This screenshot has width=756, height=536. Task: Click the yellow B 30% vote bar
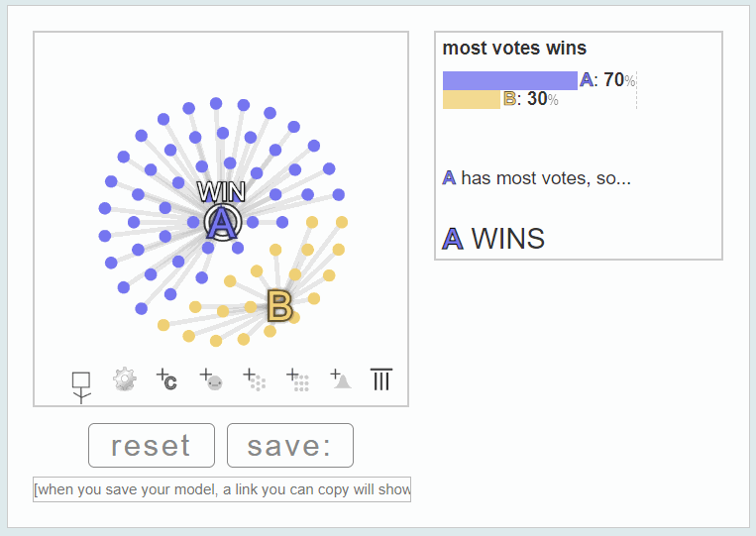pos(471,99)
